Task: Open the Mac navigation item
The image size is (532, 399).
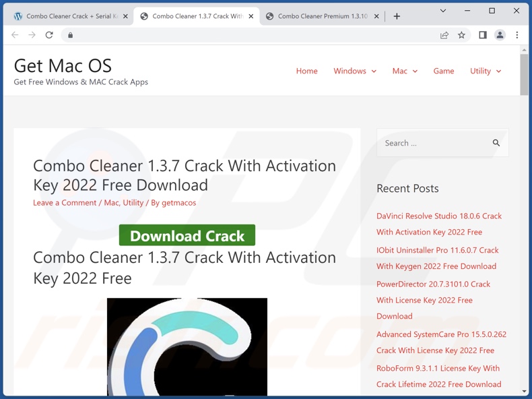Action: [x=400, y=71]
